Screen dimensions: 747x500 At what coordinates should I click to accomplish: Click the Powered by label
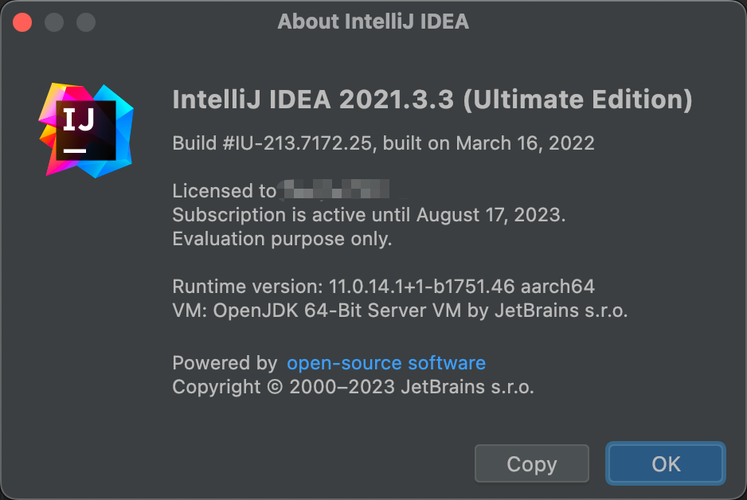point(224,363)
